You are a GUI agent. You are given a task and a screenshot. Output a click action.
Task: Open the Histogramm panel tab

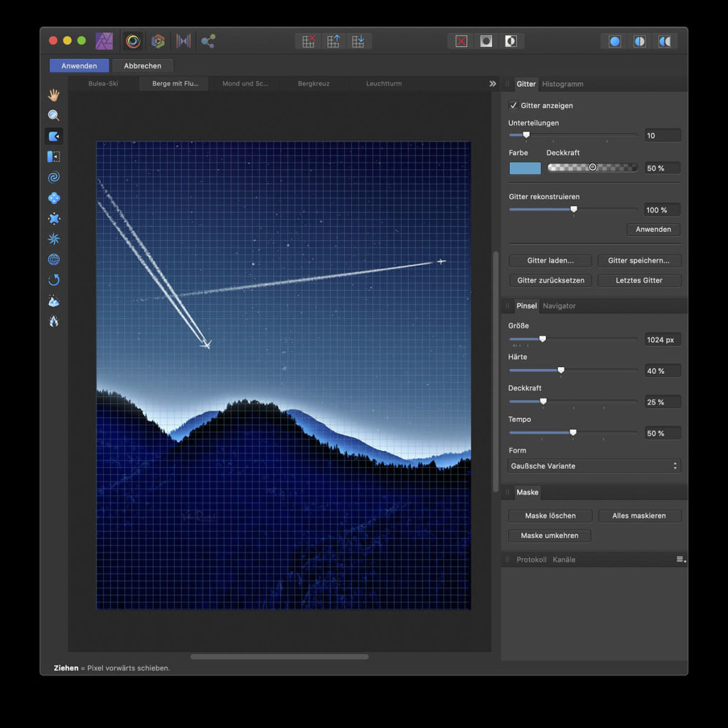(x=562, y=84)
